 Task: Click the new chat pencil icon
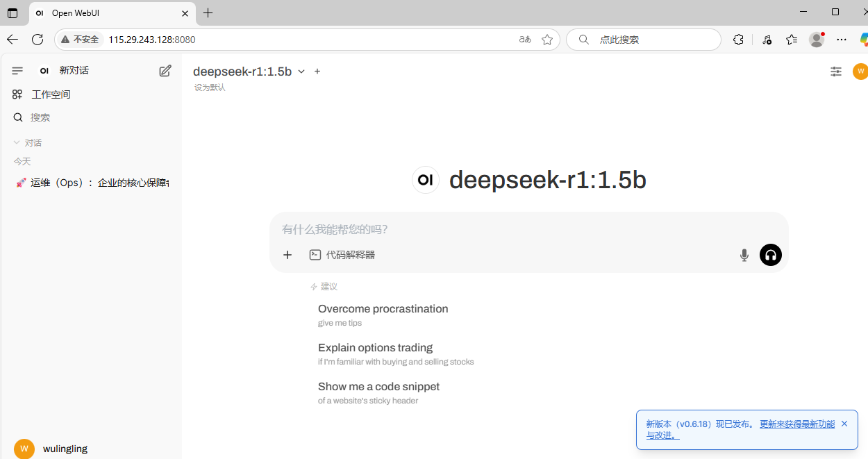(x=165, y=70)
